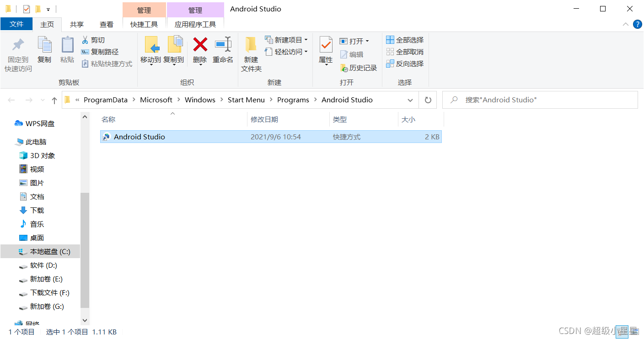This screenshot has width=644, height=339.
Task: Click the Back navigation arrow
Action: click(x=12, y=100)
